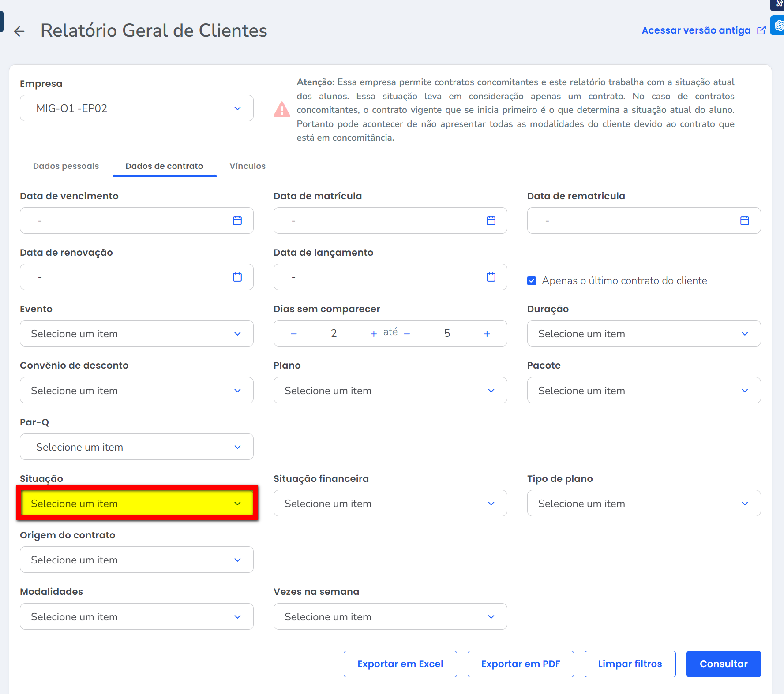Viewport: 784px width, 694px height.
Task: Open calendar for Data de matrícula
Action: tap(491, 220)
